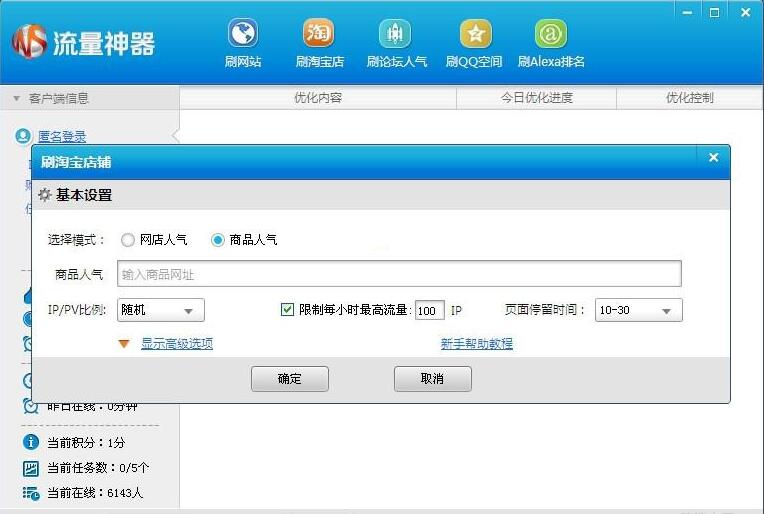
Task: Click the 优化内容 column header
Action: click(x=318, y=98)
